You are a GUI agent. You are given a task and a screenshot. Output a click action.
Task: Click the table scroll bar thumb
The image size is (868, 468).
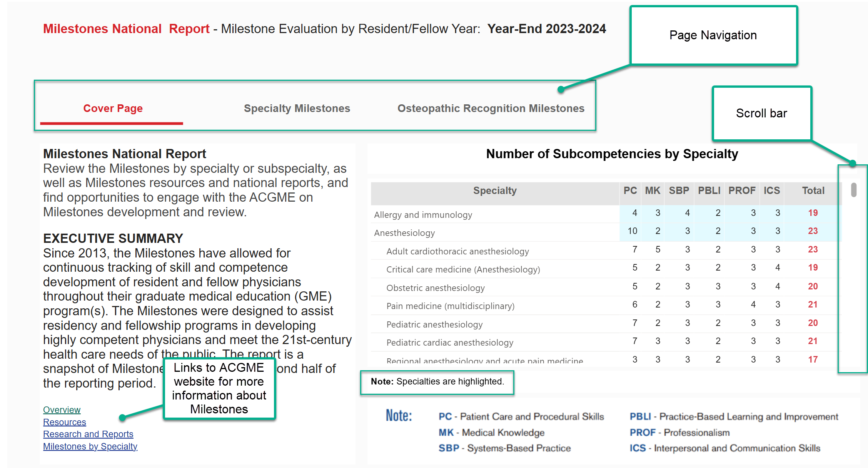point(853,190)
